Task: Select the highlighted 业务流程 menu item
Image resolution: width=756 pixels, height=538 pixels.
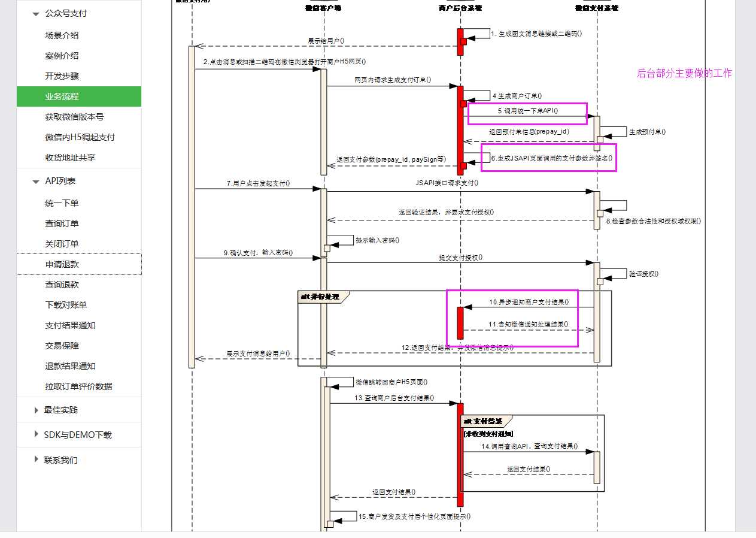Action: pyautogui.click(x=79, y=96)
